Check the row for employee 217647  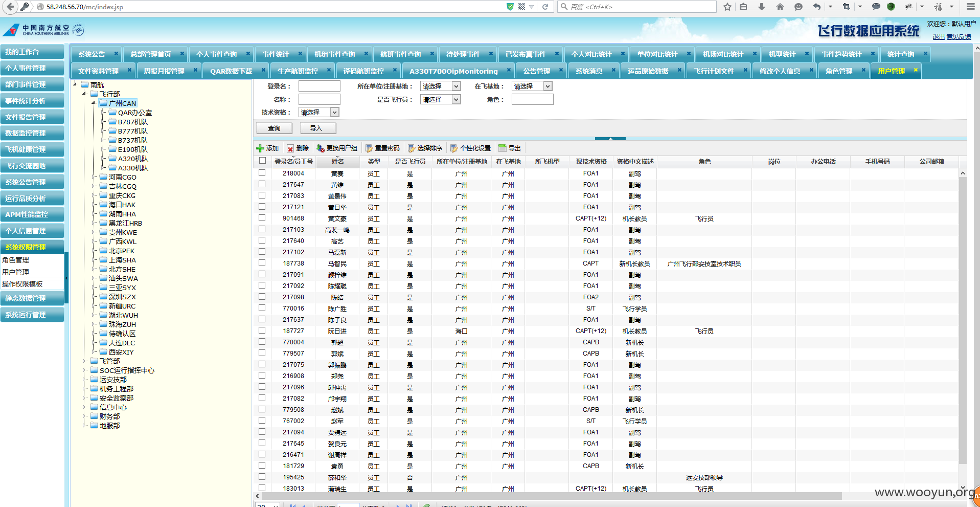[262, 184]
